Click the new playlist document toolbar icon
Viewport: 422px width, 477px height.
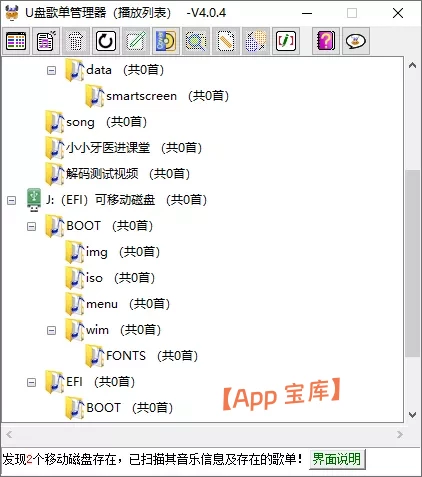coord(46,41)
